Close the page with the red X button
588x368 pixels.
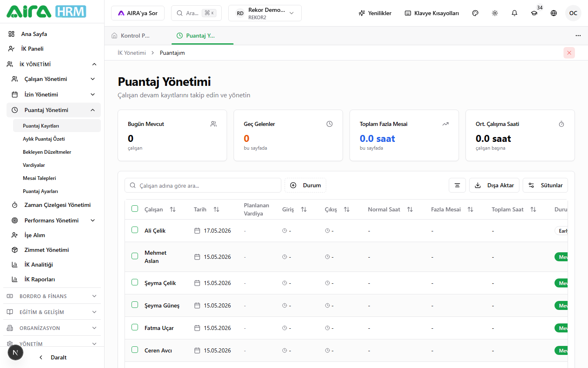click(x=569, y=53)
